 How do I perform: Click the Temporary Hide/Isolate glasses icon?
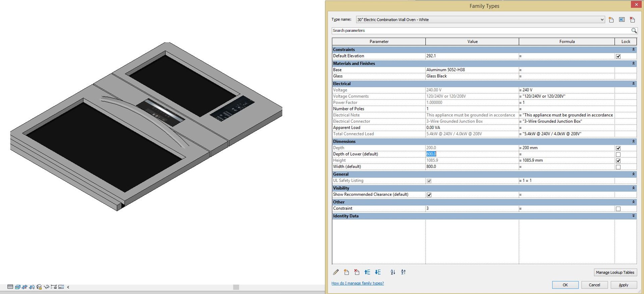47,287
